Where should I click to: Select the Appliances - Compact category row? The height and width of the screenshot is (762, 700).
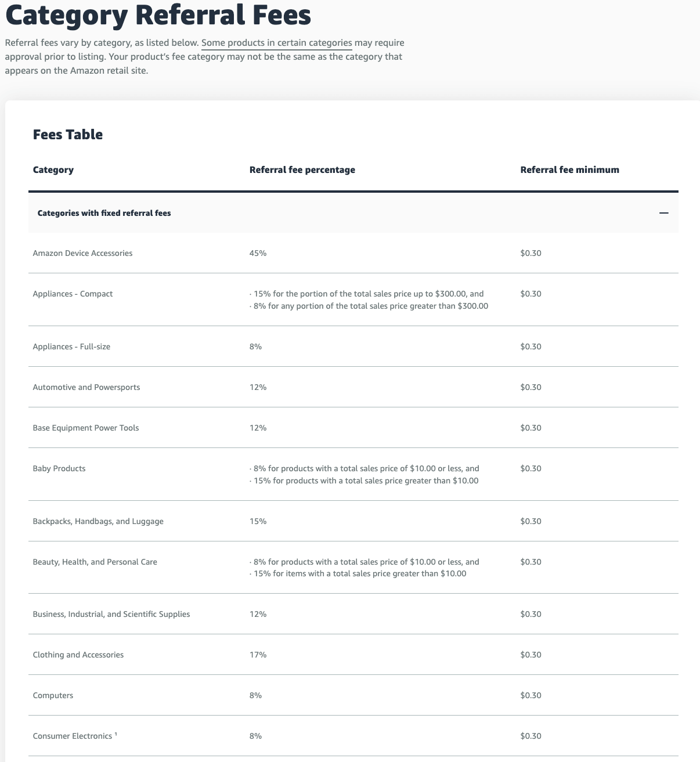coord(72,294)
